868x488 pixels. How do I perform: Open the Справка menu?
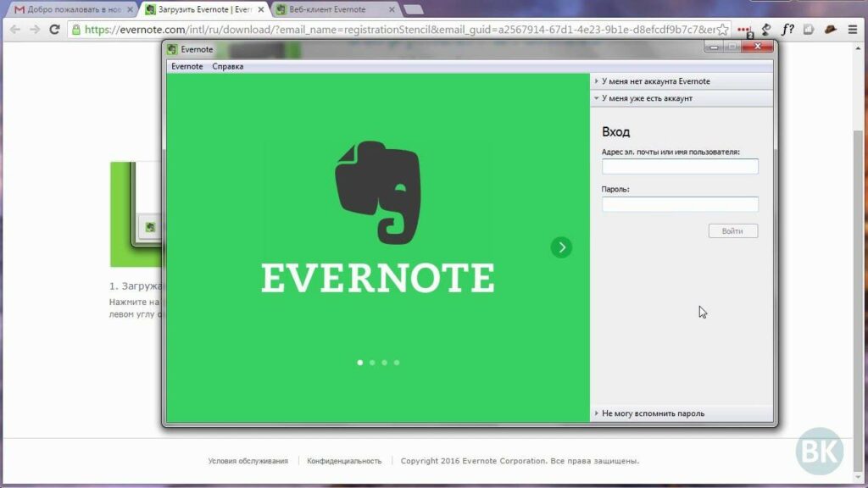click(227, 66)
